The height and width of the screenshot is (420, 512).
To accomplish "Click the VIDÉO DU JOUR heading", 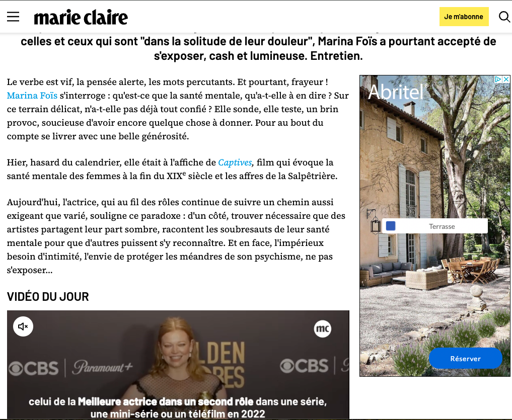I will coord(48,297).
